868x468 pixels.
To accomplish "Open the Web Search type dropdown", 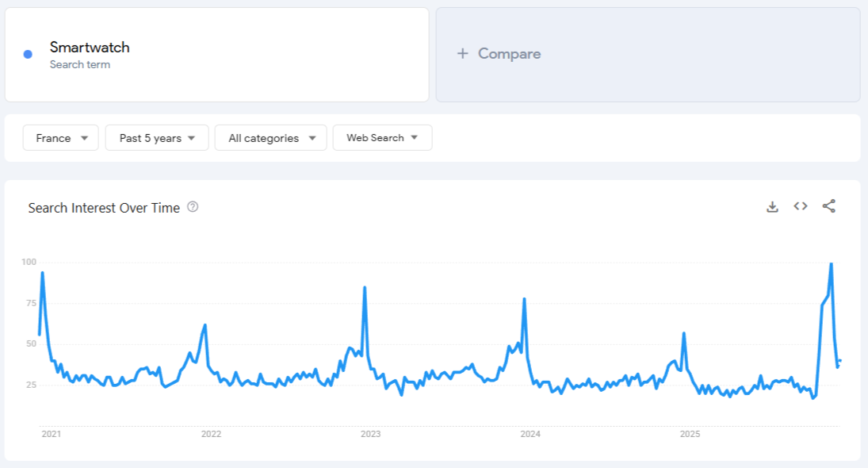I will (x=382, y=137).
